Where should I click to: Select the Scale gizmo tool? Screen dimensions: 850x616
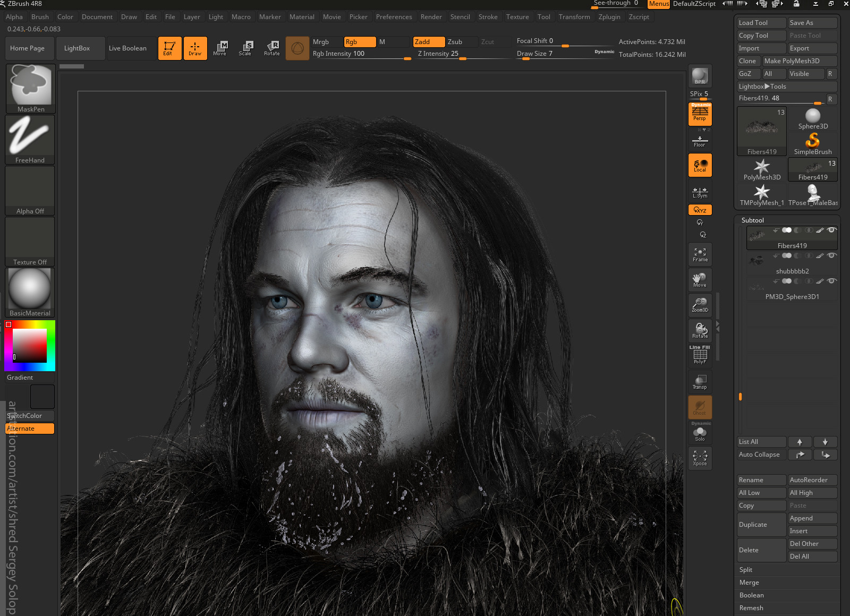coord(245,48)
